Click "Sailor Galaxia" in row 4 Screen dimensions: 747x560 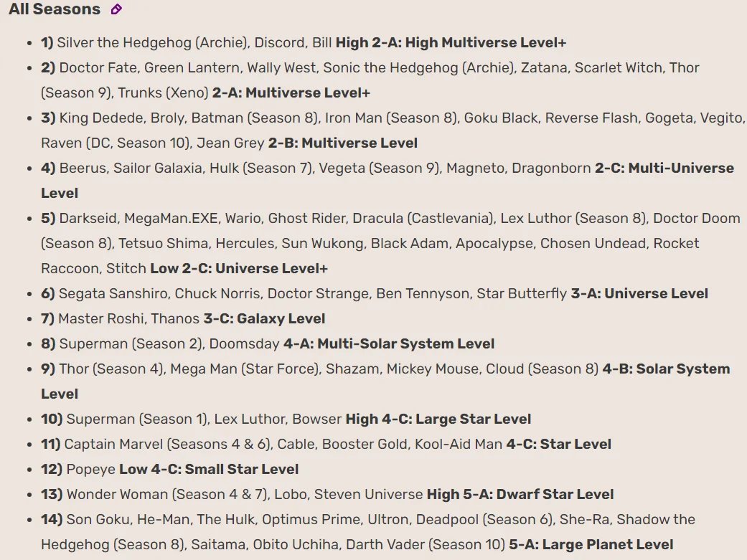[x=158, y=168]
